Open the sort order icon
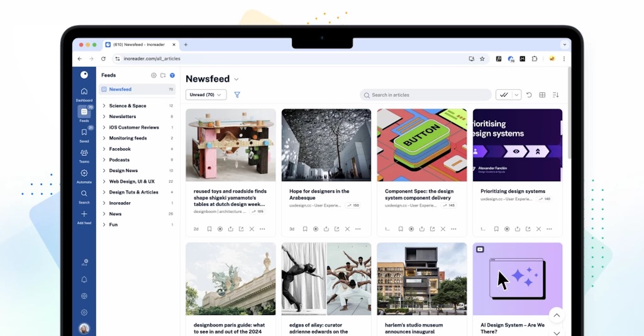The width and height of the screenshot is (644, 336). (x=556, y=95)
